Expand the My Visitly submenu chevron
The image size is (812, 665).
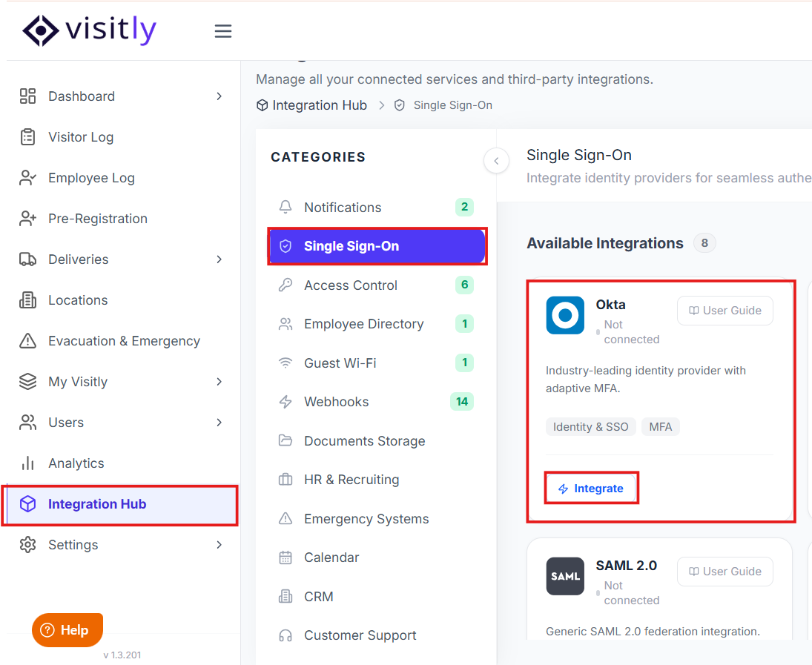[219, 382]
